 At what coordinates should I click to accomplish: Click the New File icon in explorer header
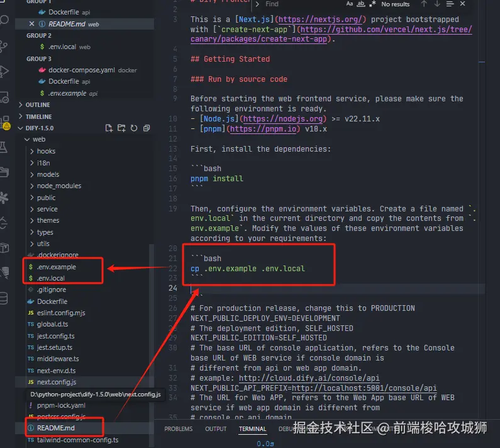[x=109, y=128]
